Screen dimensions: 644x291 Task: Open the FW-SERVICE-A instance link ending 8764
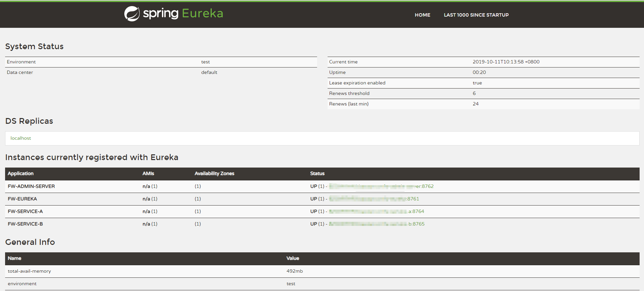click(376, 211)
